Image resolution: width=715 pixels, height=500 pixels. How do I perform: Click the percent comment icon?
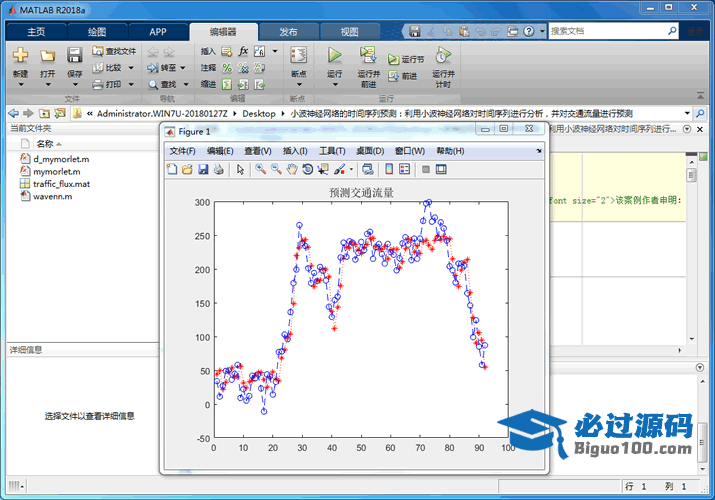227,68
